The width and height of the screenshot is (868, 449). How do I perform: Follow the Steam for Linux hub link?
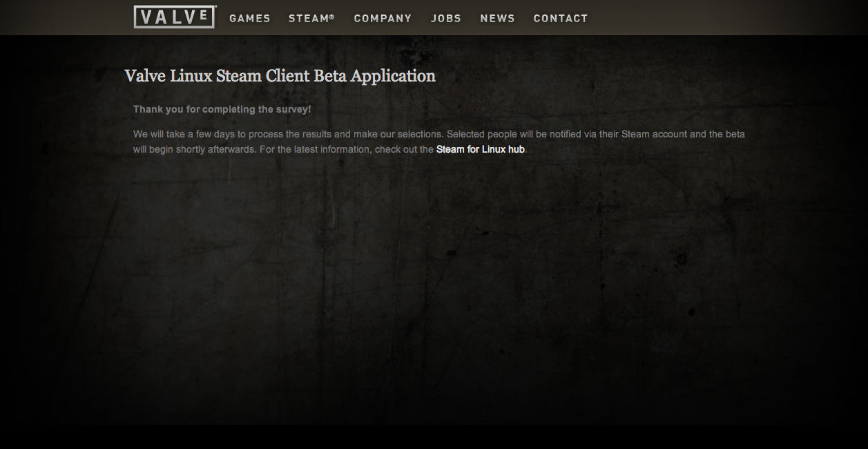pyautogui.click(x=481, y=149)
